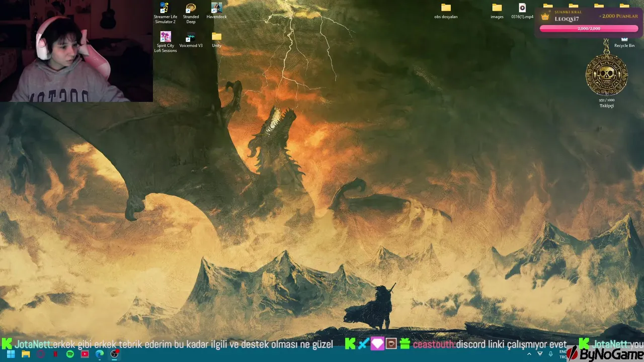Click the Takipçi goal label
644x362 pixels.
click(x=606, y=106)
